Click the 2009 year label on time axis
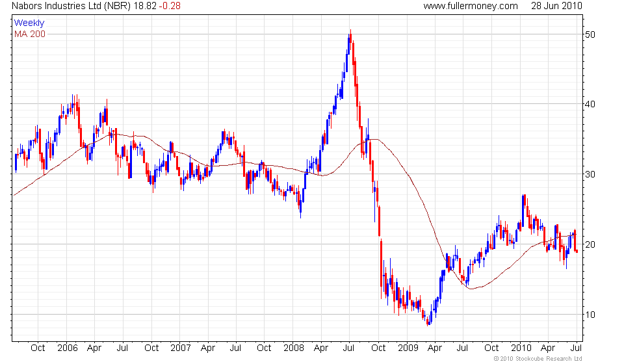This screenshot has height=364, width=637. (408, 348)
